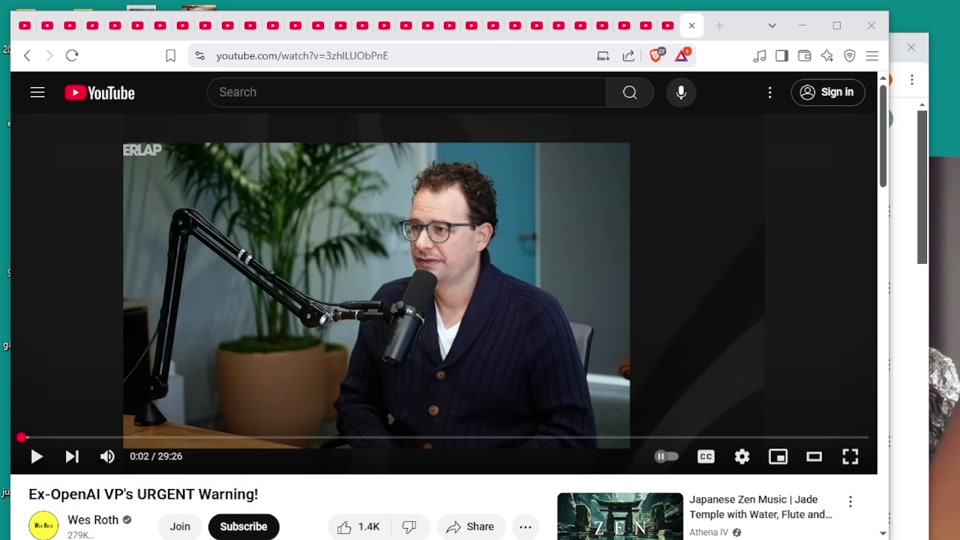This screenshot has height=540, width=960.
Task: Open video settings gear menu
Action: tap(742, 457)
